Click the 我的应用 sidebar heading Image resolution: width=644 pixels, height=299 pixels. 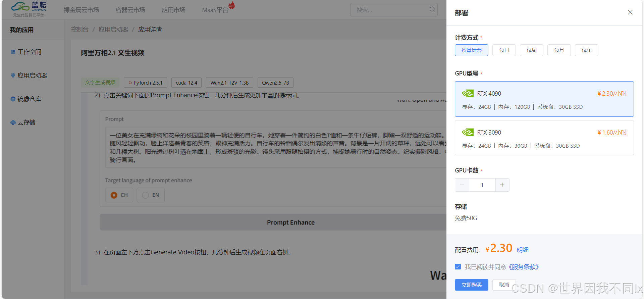(22, 30)
